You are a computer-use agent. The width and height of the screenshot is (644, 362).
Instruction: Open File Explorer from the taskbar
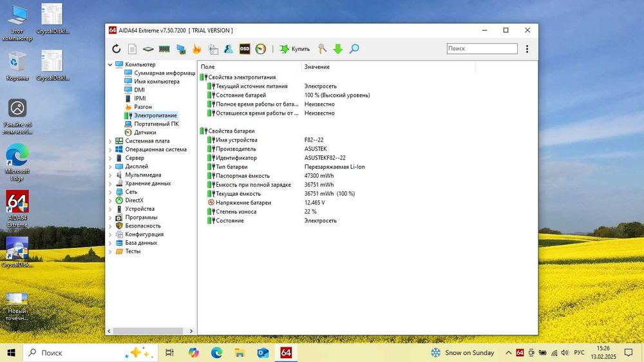pyautogui.click(x=240, y=352)
